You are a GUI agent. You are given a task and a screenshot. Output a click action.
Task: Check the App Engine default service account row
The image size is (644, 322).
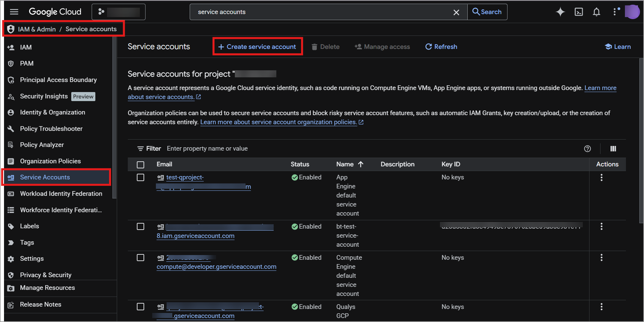tap(141, 177)
